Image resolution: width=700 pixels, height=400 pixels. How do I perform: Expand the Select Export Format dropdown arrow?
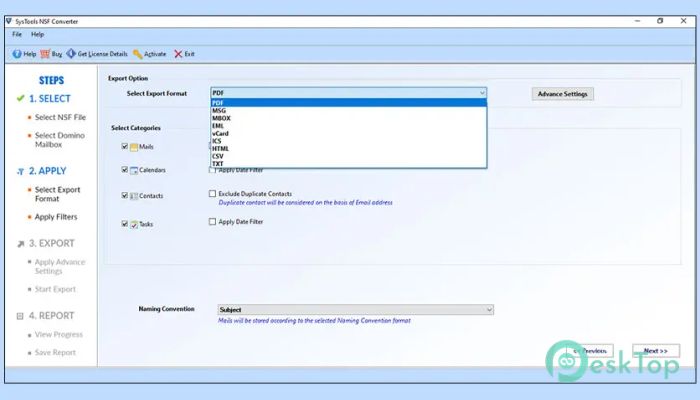(482, 93)
